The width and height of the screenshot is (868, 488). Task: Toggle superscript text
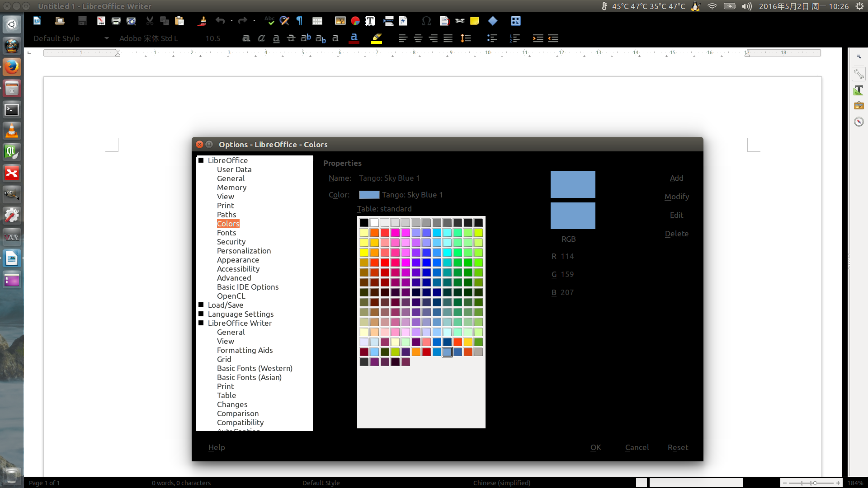306,38
